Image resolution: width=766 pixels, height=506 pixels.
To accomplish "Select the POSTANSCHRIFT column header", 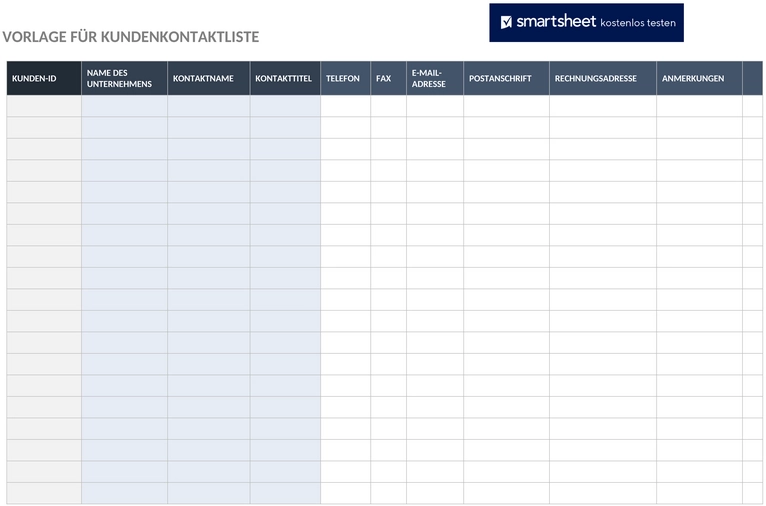I will tap(507, 78).
